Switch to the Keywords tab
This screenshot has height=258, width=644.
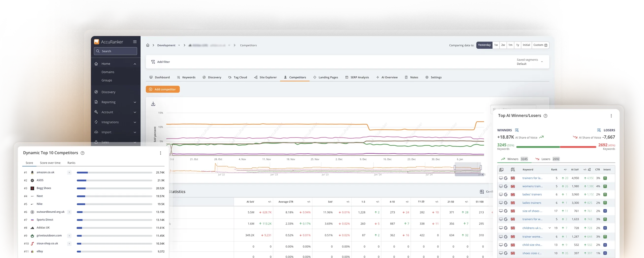(x=186, y=77)
